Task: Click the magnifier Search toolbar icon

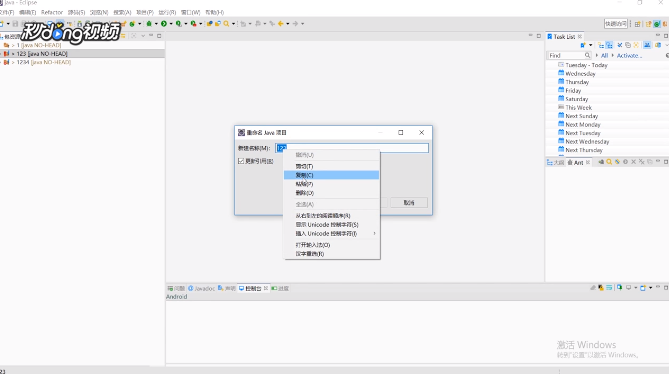Action: [x=227, y=24]
